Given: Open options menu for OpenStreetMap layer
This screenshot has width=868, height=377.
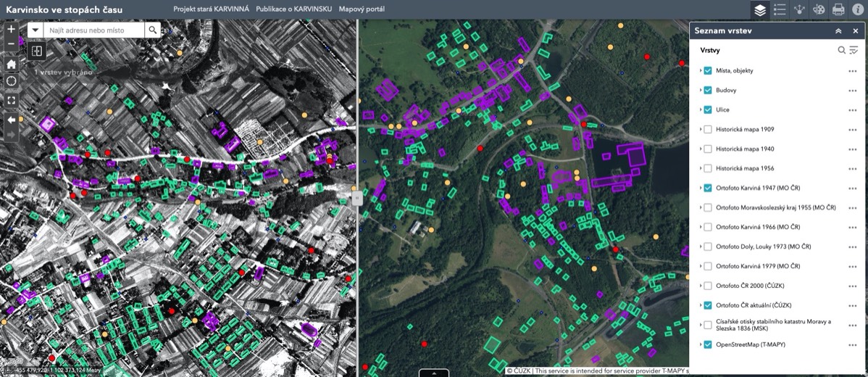Looking at the screenshot, I should (x=852, y=344).
